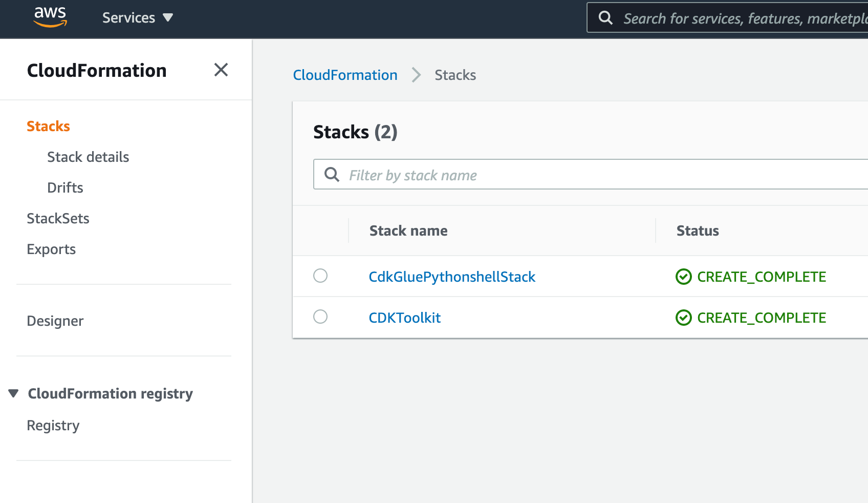Open the CdkGluePythonshellStack stack link
The height and width of the screenshot is (503, 868).
[452, 277]
